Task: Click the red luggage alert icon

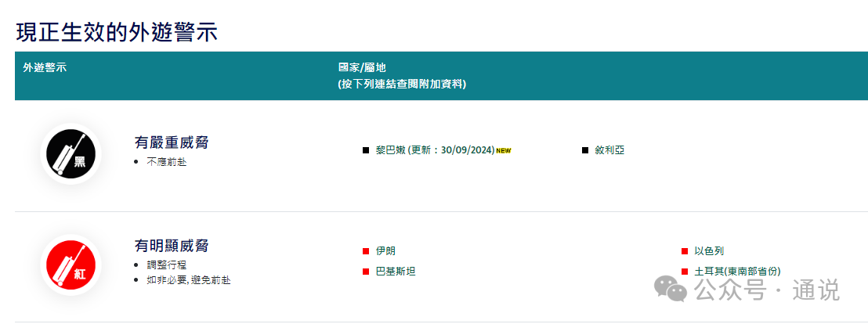Action: tap(71, 264)
